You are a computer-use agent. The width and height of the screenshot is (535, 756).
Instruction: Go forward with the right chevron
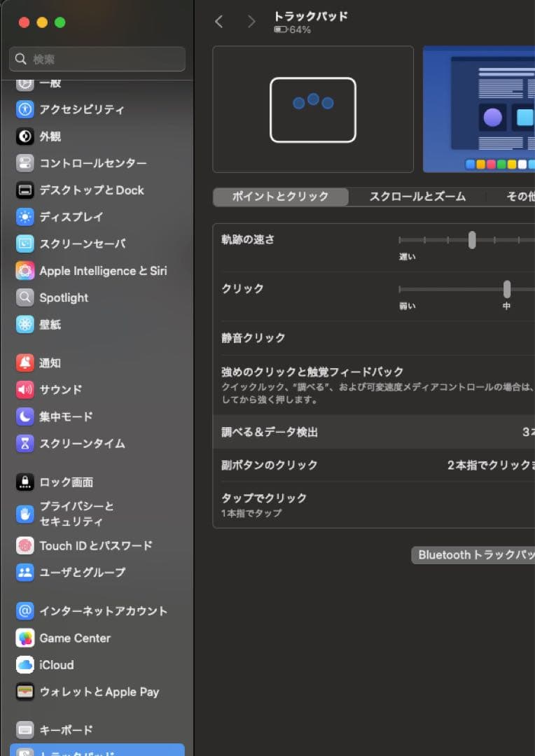[251, 21]
